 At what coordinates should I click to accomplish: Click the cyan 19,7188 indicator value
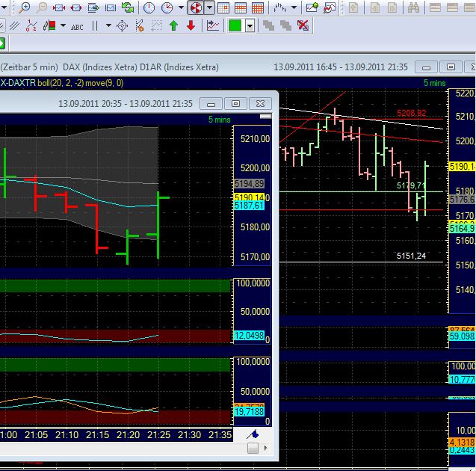point(249,412)
